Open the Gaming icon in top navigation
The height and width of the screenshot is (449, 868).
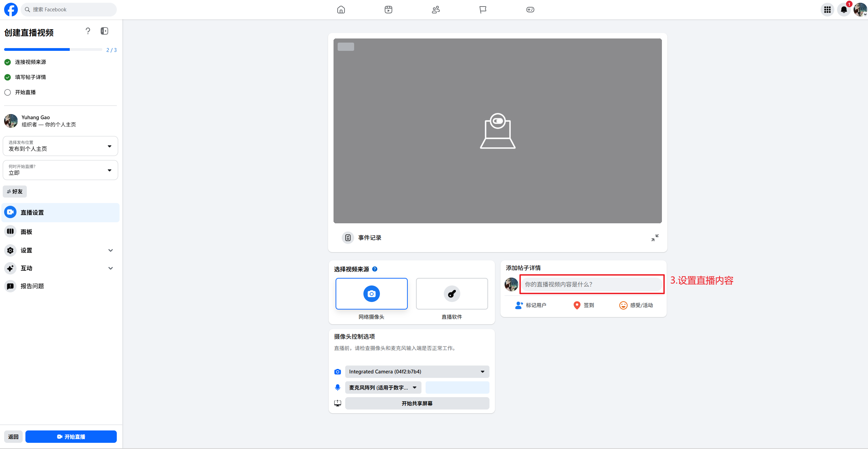(530, 10)
